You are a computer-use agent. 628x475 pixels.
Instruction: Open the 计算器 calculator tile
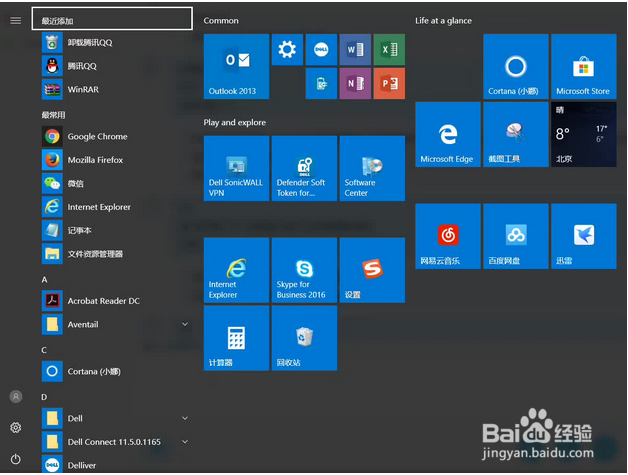[x=236, y=338]
